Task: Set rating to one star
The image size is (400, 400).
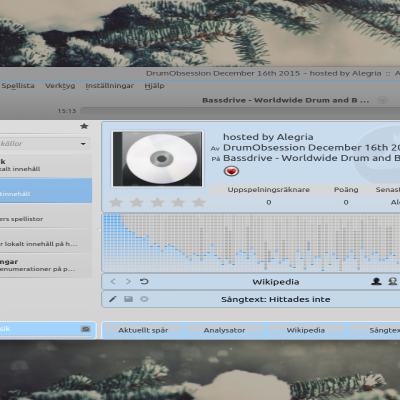Action: 116,202
